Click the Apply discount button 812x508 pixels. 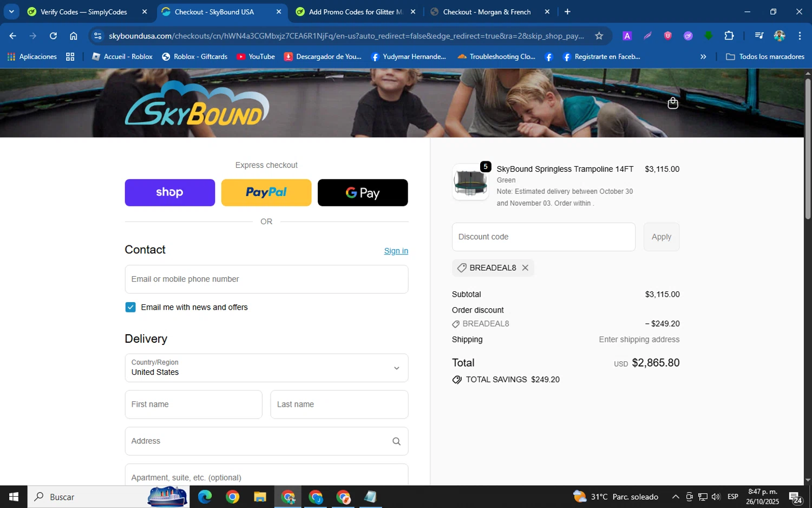coord(661,237)
